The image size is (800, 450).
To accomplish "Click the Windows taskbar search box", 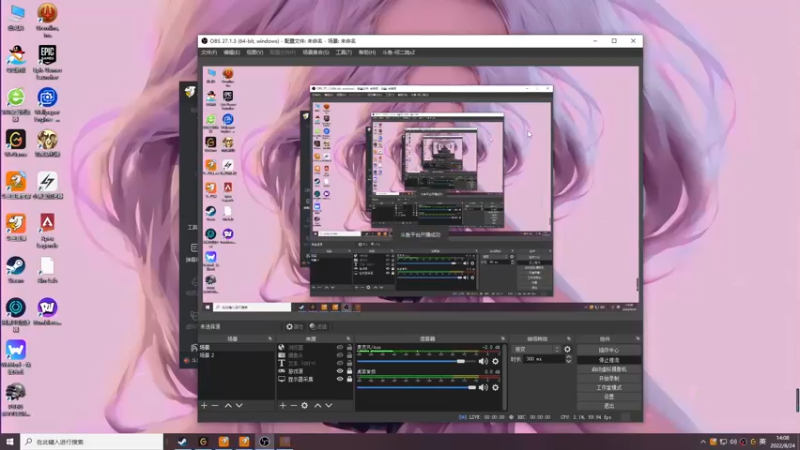I will (92, 442).
